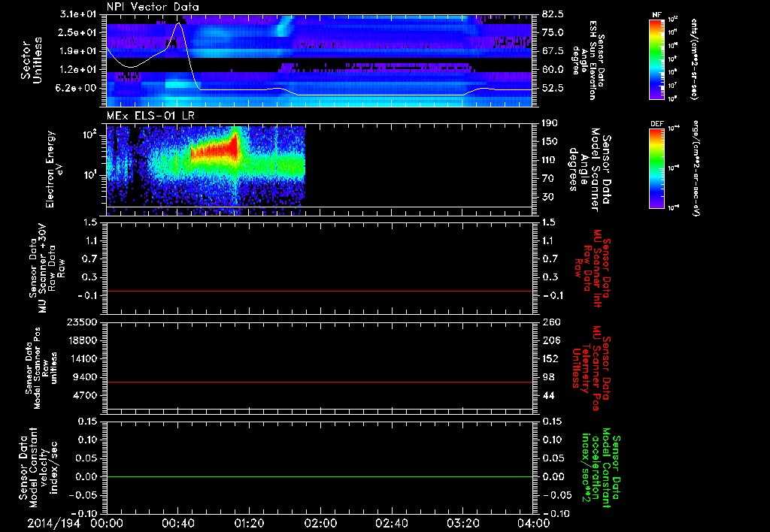Click the 'DEF' label above the color bar
The width and height of the screenshot is (770, 532).
click(x=656, y=124)
